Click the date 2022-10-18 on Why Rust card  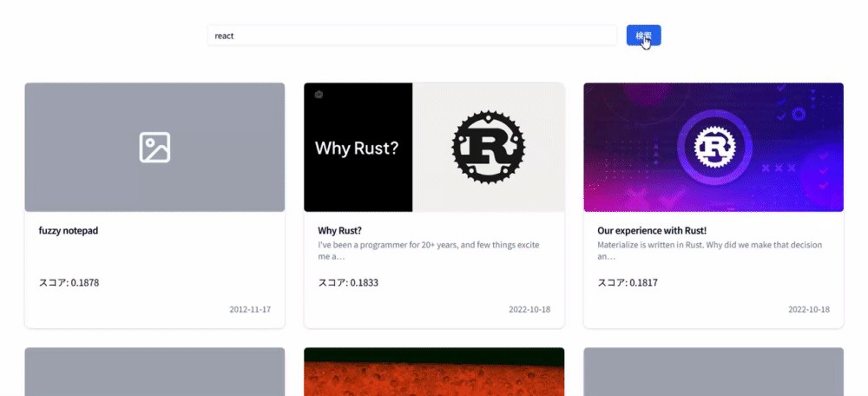point(529,310)
